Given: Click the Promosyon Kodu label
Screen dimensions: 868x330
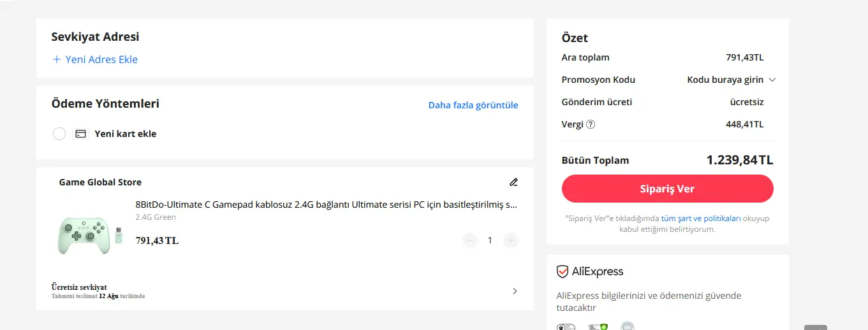Looking at the screenshot, I should point(598,80).
